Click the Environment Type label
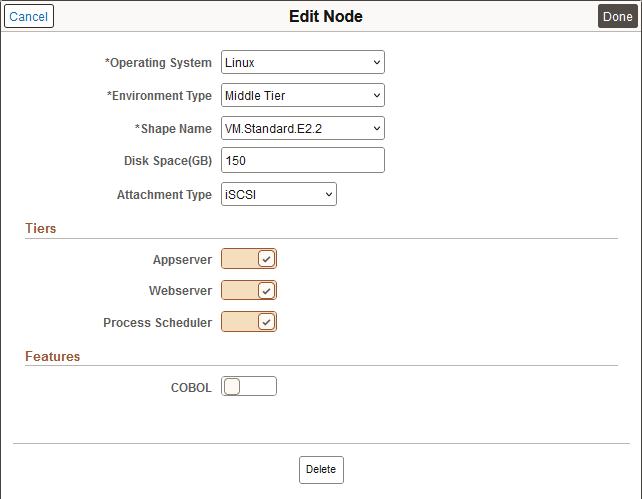 click(x=159, y=96)
